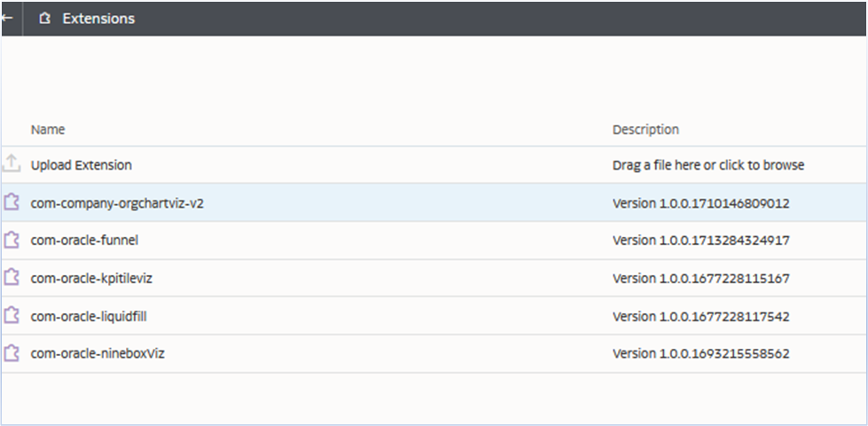Click the com-oracle-liquidfill puzzle icon
This screenshot has width=868, height=426.
point(11,315)
